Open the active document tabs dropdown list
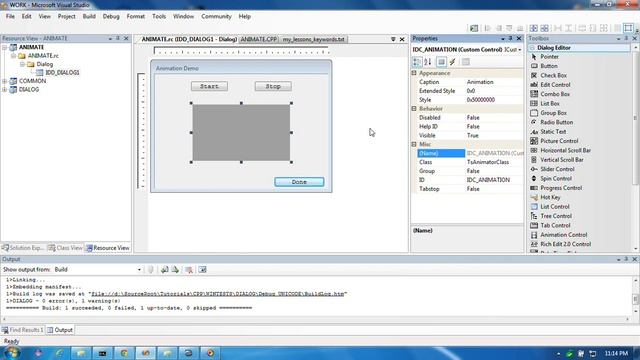The width and height of the screenshot is (640, 360). click(x=393, y=39)
